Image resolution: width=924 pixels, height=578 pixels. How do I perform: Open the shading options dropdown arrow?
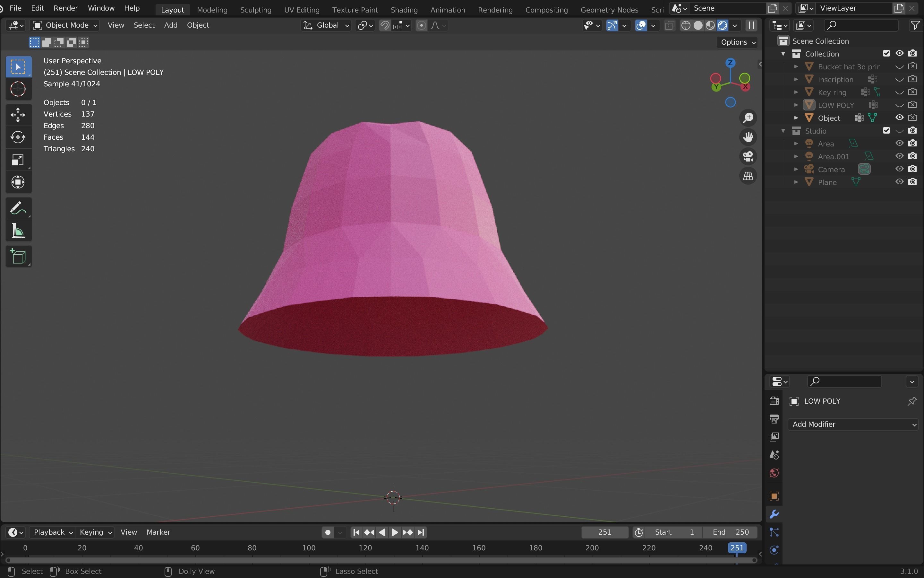click(x=735, y=26)
